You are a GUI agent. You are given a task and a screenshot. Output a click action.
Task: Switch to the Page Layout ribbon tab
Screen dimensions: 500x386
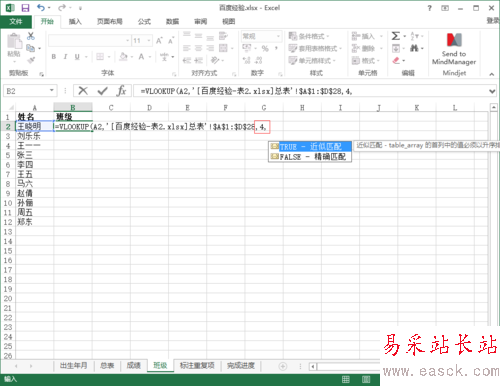click(x=110, y=21)
